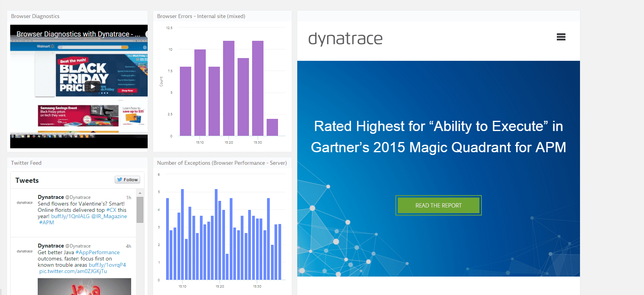Screen dimensions: 644x295
Task: Open the Java tweet image
Action: (84, 286)
